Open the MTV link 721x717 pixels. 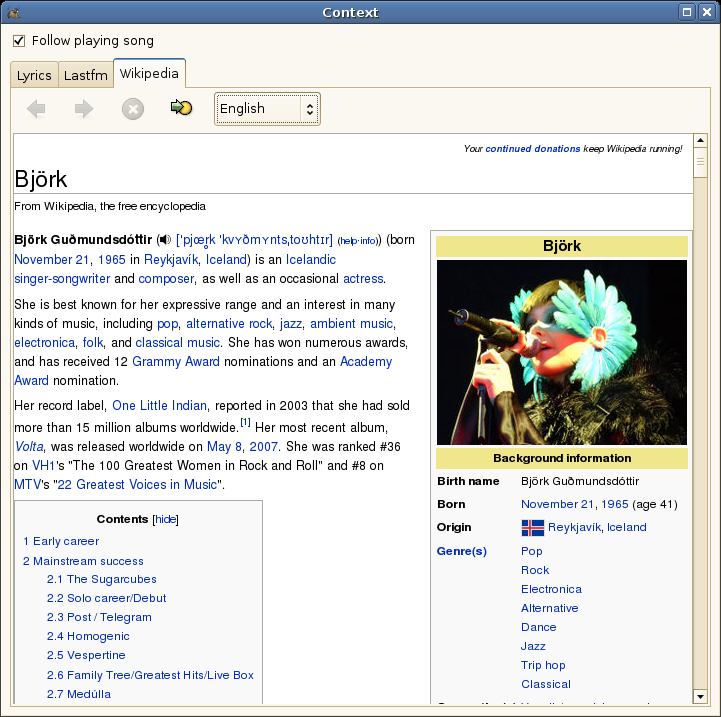click(28, 484)
